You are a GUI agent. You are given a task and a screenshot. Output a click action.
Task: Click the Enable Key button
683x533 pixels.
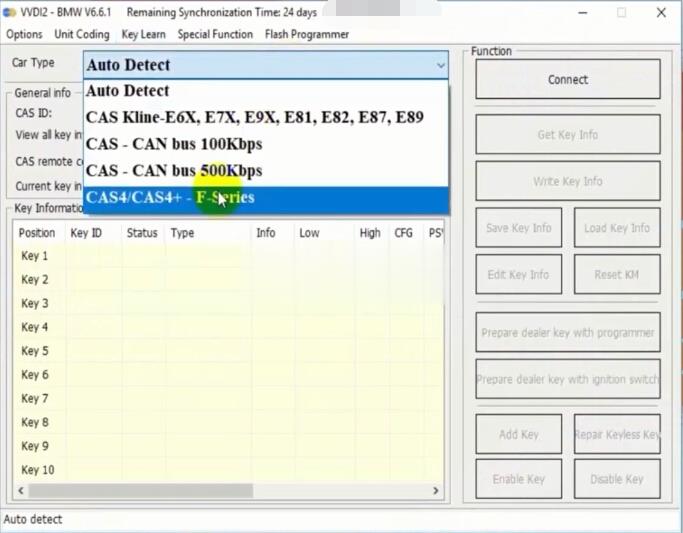coord(518,479)
